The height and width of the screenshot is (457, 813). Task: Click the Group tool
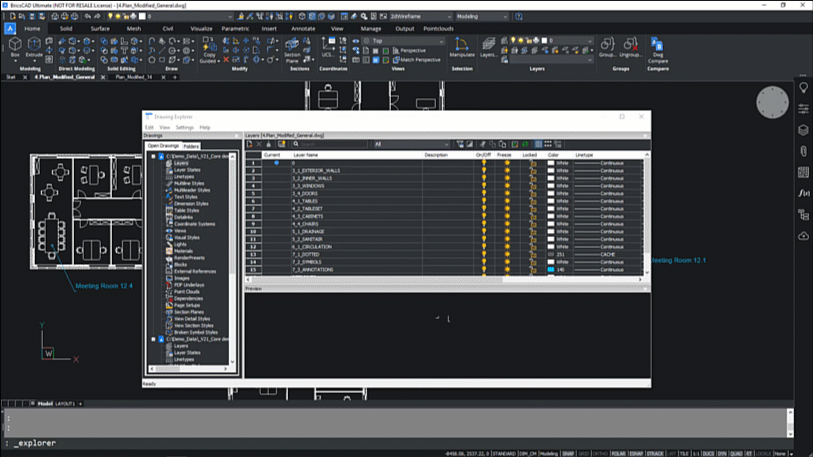click(608, 47)
